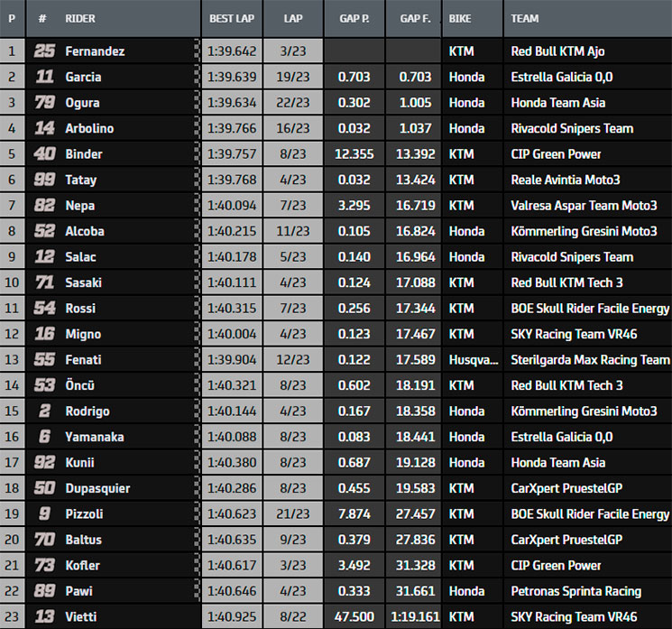
Task: Click the number 40 badge for Binder
Action: pyautogui.click(x=44, y=154)
